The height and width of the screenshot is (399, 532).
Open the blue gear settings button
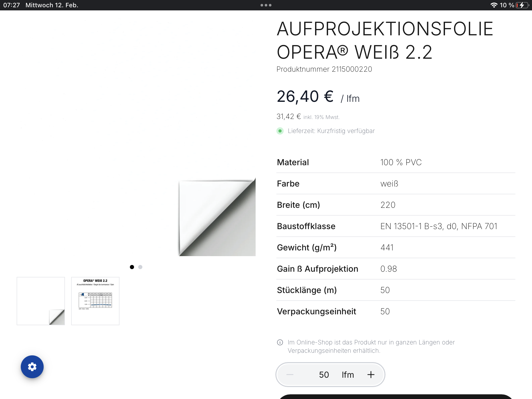[32, 367]
